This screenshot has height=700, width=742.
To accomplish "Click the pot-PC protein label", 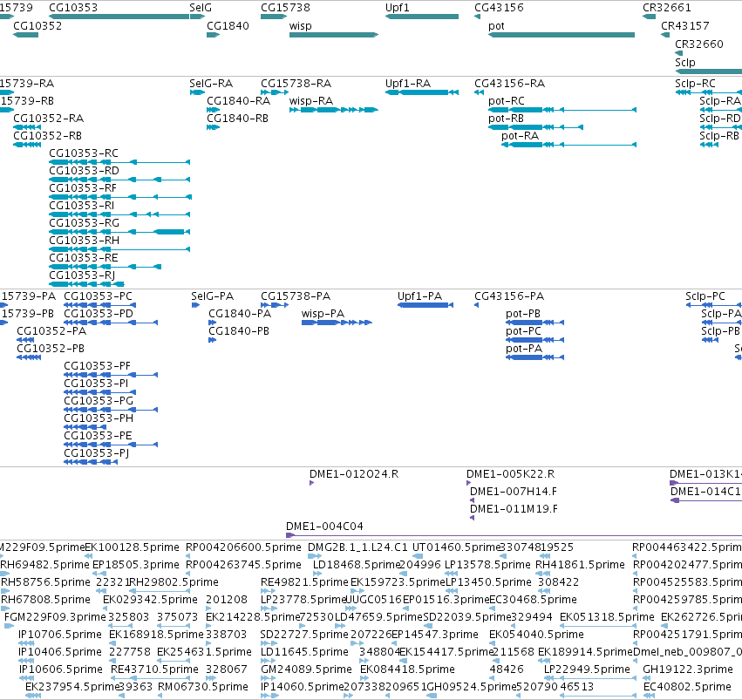I will [x=523, y=331].
